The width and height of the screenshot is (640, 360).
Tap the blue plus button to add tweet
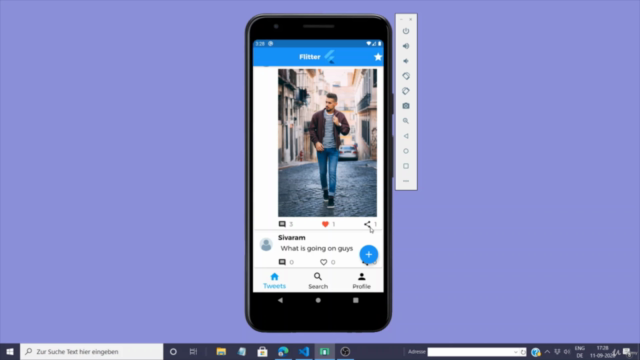[x=369, y=254]
